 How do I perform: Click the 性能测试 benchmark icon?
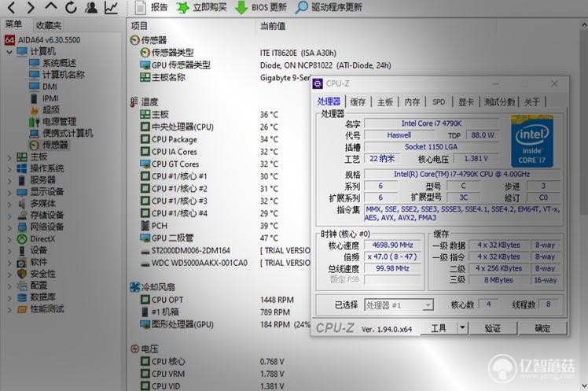click(x=22, y=309)
